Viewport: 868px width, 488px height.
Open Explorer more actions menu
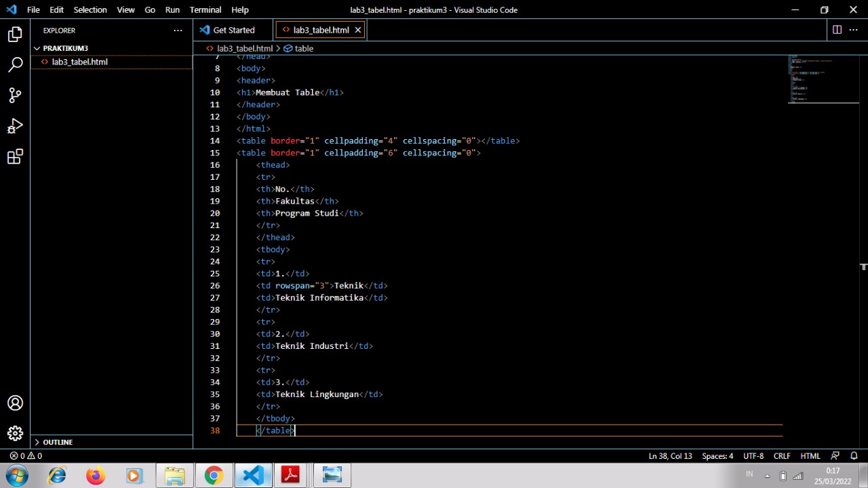[x=178, y=30]
